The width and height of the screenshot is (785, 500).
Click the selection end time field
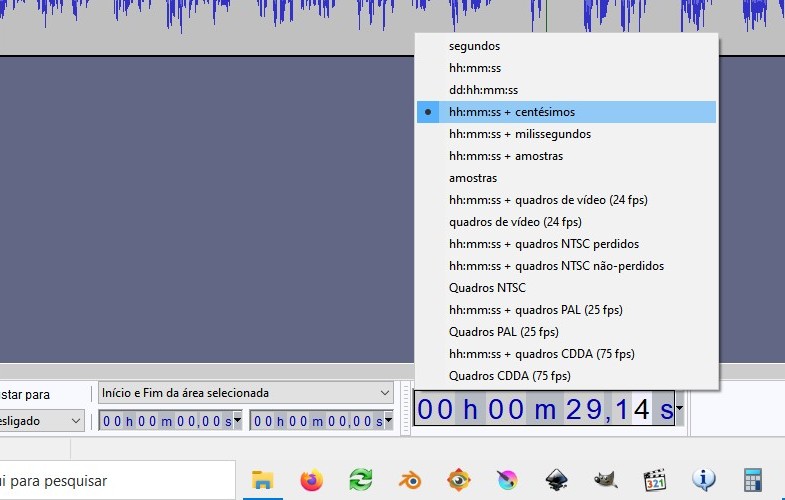click(x=315, y=421)
